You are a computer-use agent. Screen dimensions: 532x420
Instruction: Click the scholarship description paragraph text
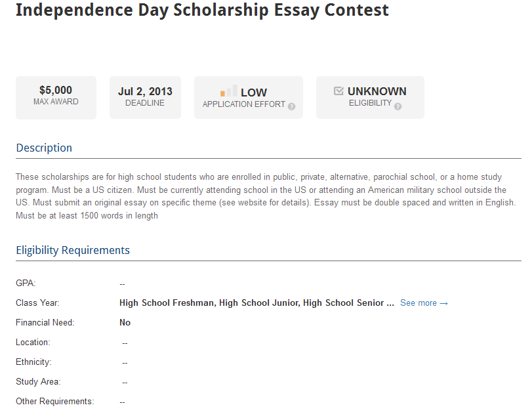(x=266, y=196)
